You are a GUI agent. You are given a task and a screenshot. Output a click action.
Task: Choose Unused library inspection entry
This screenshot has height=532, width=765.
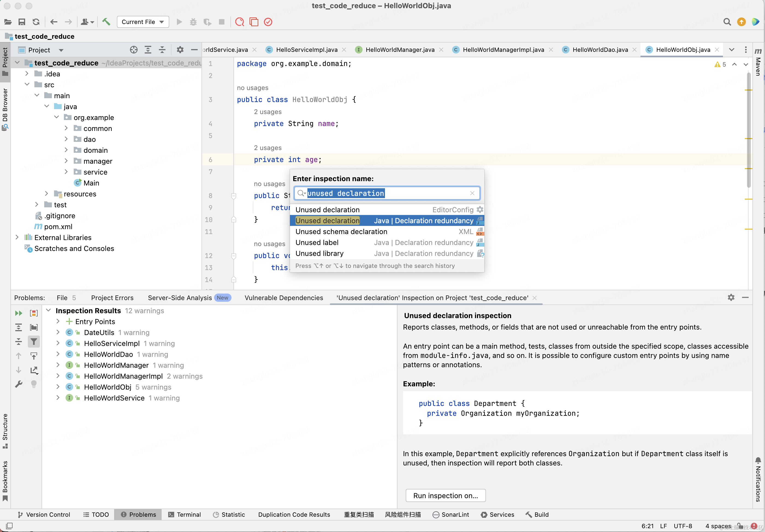pos(387,253)
